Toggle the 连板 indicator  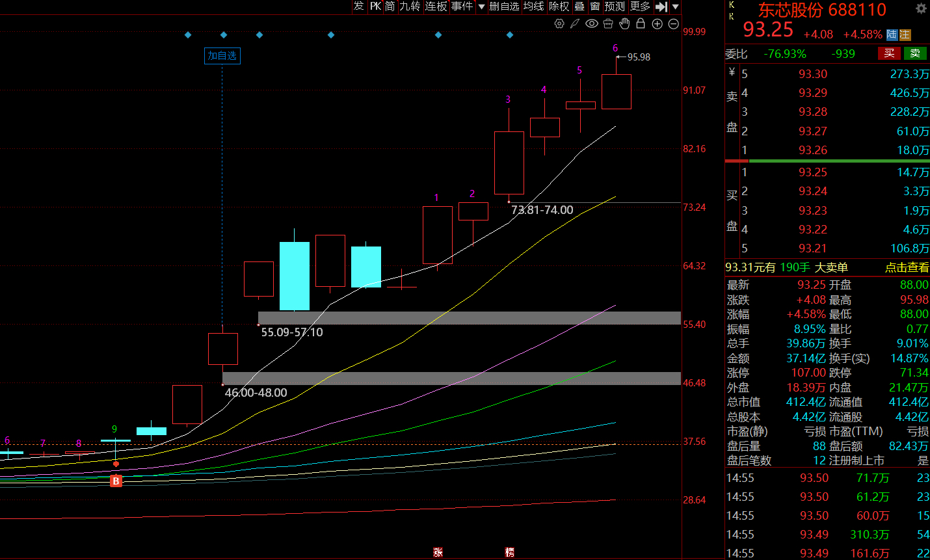436,7
